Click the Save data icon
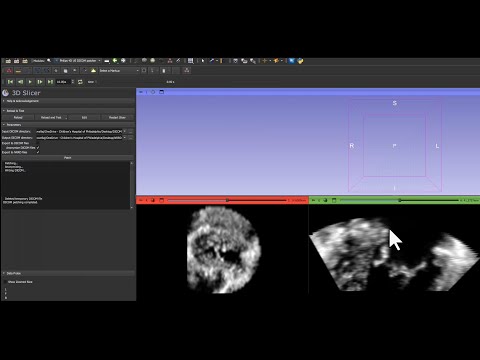The image size is (480, 360). [25, 61]
